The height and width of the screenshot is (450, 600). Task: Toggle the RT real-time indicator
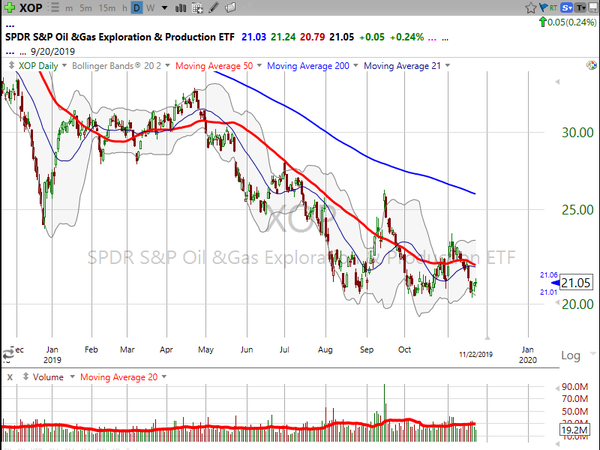[x=553, y=8]
